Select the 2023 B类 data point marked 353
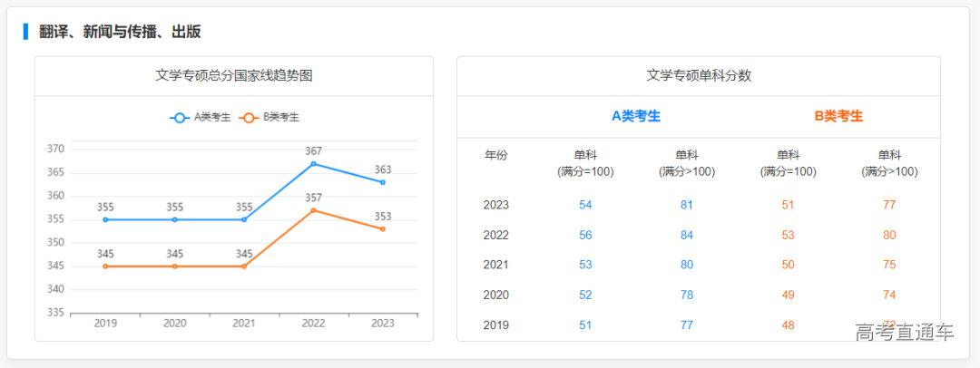 pyautogui.click(x=383, y=229)
